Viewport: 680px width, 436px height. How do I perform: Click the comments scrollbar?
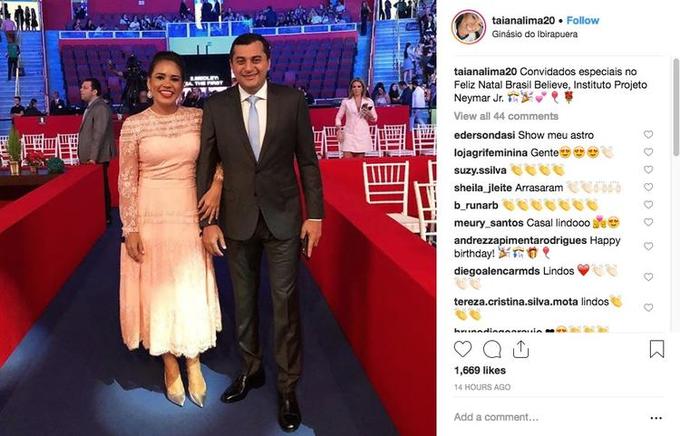(x=676, y=107)
